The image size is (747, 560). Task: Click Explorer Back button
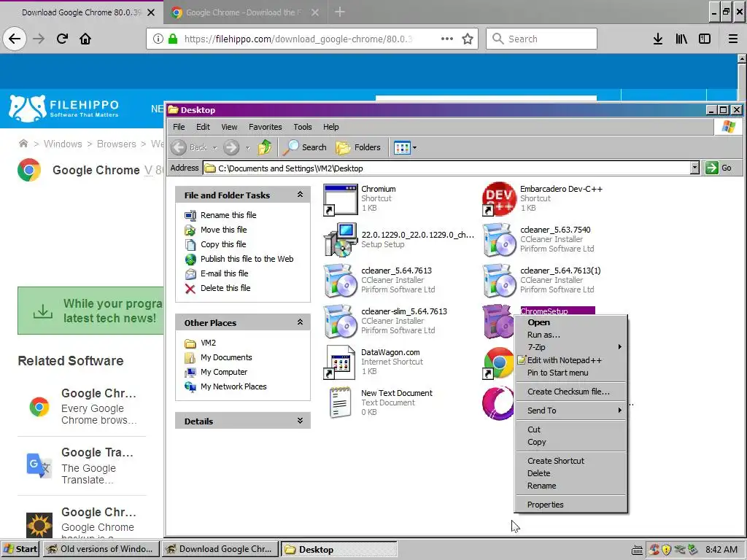(x=190, y=147)
